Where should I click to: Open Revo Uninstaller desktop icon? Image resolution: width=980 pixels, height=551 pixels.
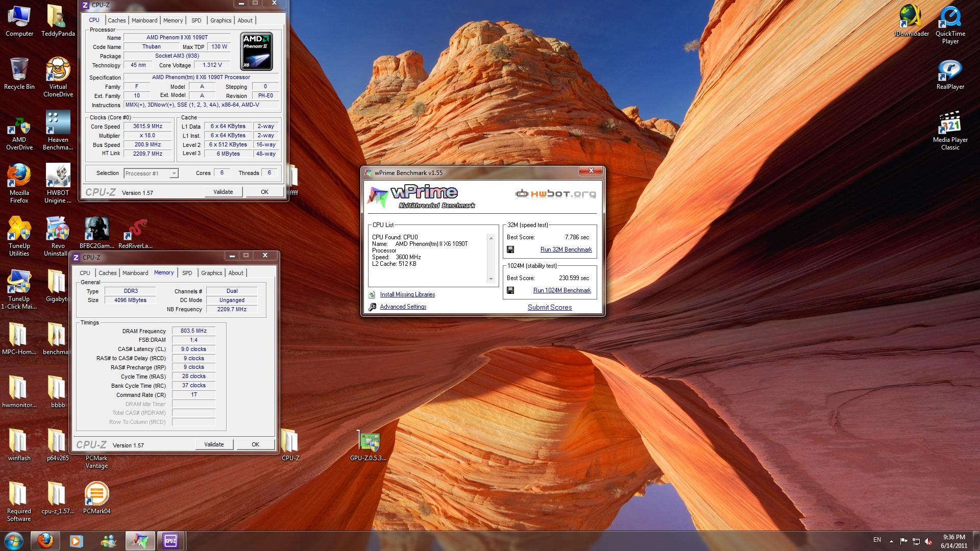pyautogui.click(x=57, y=237)
